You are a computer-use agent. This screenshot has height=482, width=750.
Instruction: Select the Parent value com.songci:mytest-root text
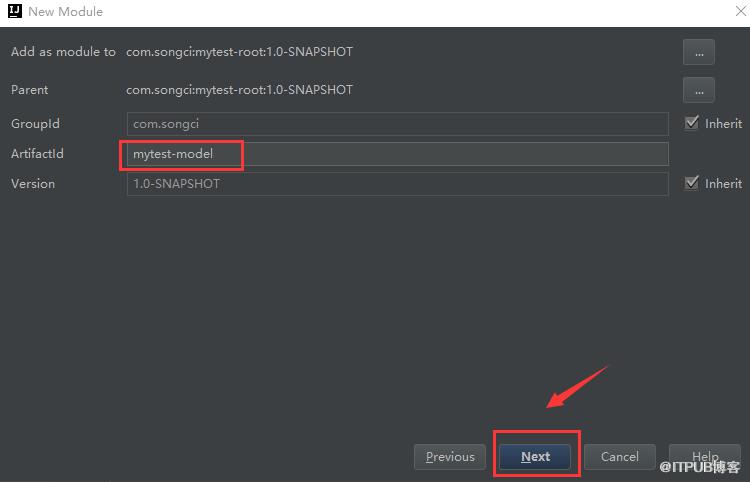click(x=239, y=90)
